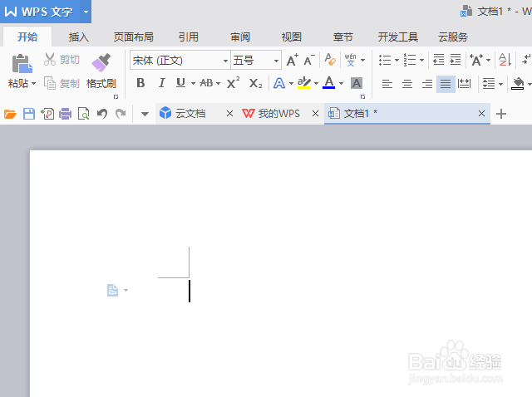Switch to the 云文档 document tab
Viewport: 532px width, 397px height.
190,114
